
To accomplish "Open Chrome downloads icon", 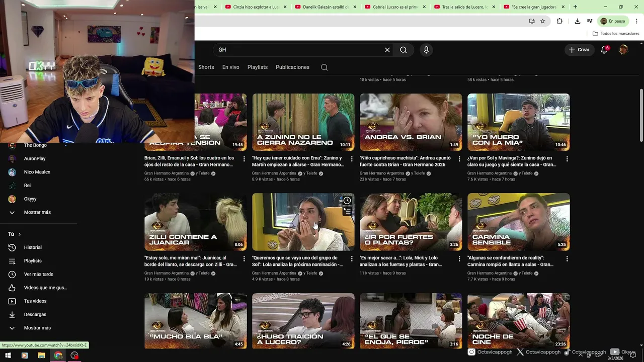I will (x=577, y=21).
